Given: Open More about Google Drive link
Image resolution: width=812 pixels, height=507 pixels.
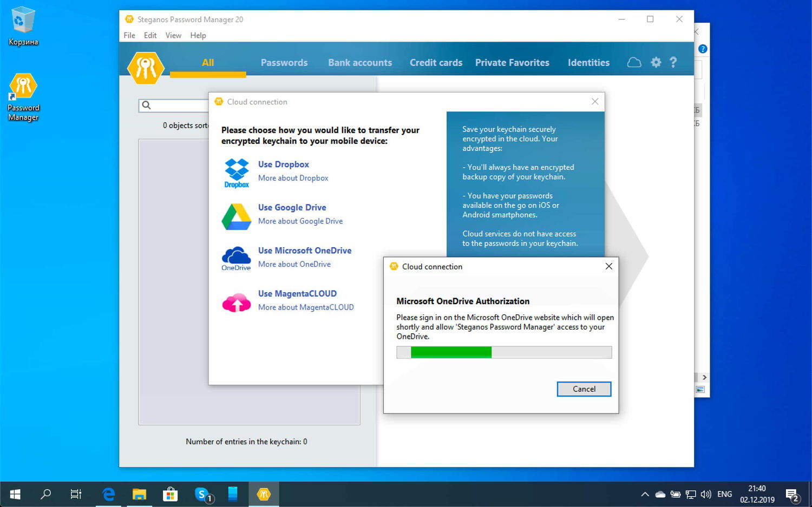Looking at the screenshot, I should [x=300, y=221].
